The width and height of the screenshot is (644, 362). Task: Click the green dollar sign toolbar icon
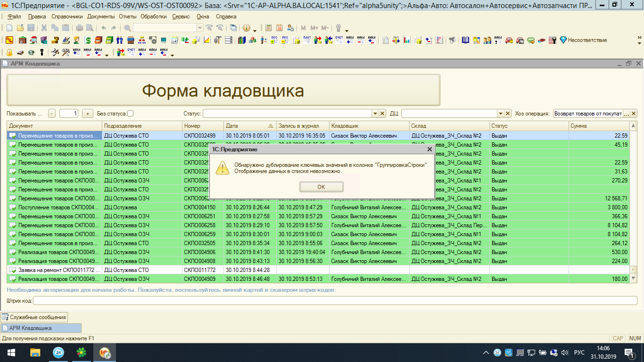[88, 41]
